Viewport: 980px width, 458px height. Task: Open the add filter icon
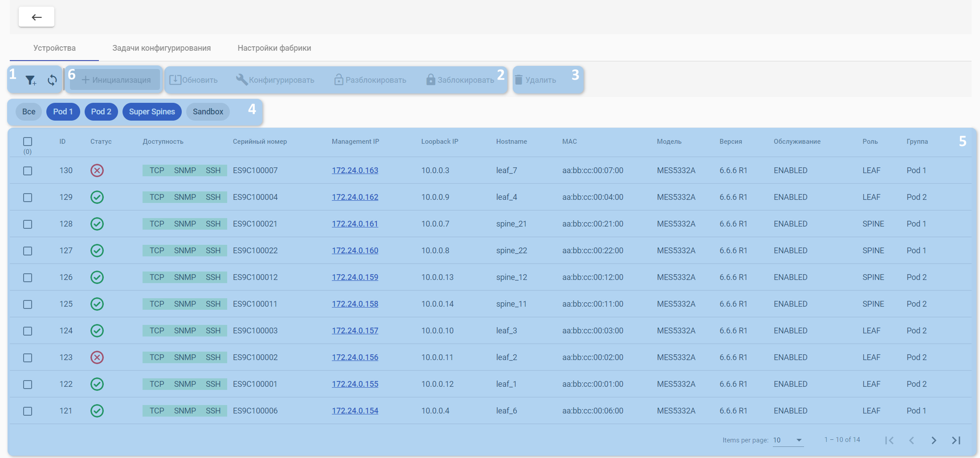pos(30,80)
